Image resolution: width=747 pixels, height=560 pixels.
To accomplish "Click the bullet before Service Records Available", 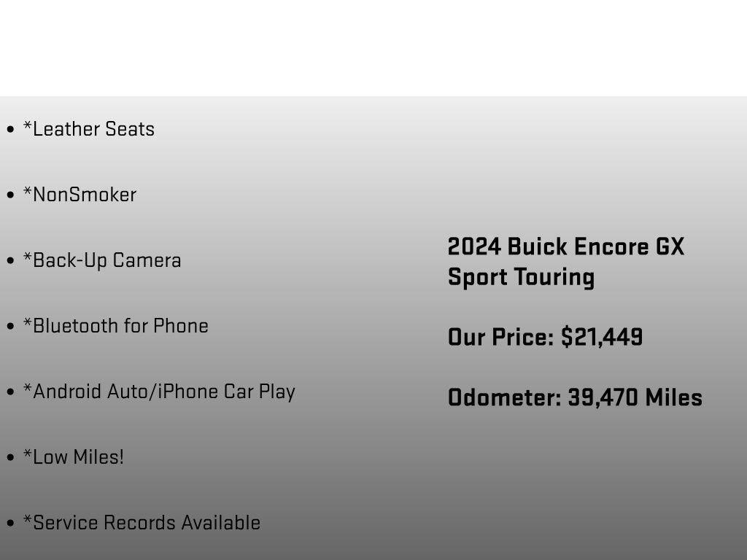I will tap(10, 524).
